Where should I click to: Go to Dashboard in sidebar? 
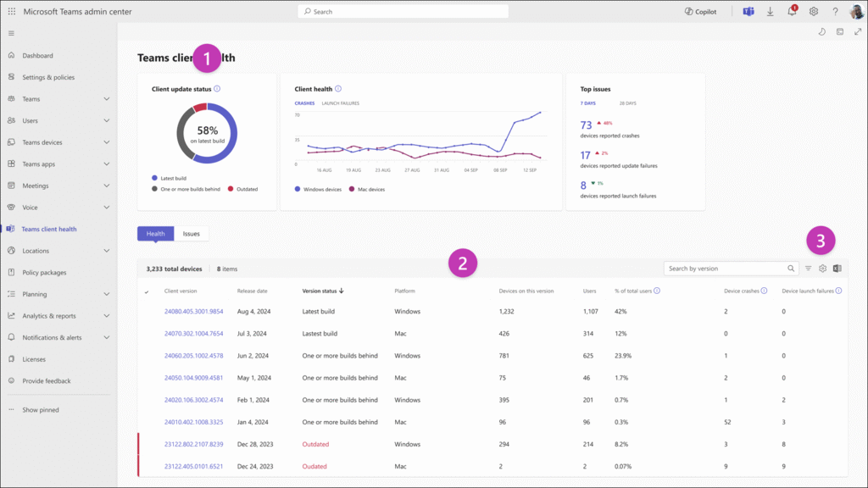pos(37,55)
